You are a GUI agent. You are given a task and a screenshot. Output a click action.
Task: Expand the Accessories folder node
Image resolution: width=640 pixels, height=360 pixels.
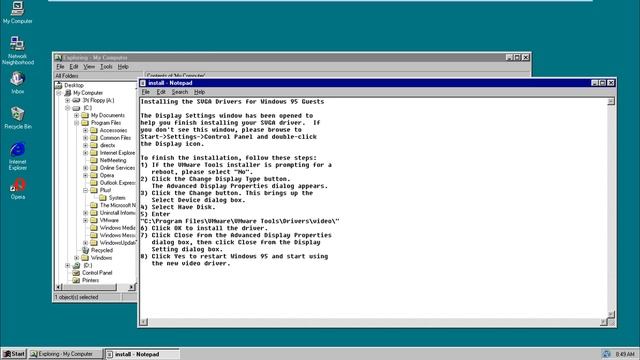(x=85, y=131)
